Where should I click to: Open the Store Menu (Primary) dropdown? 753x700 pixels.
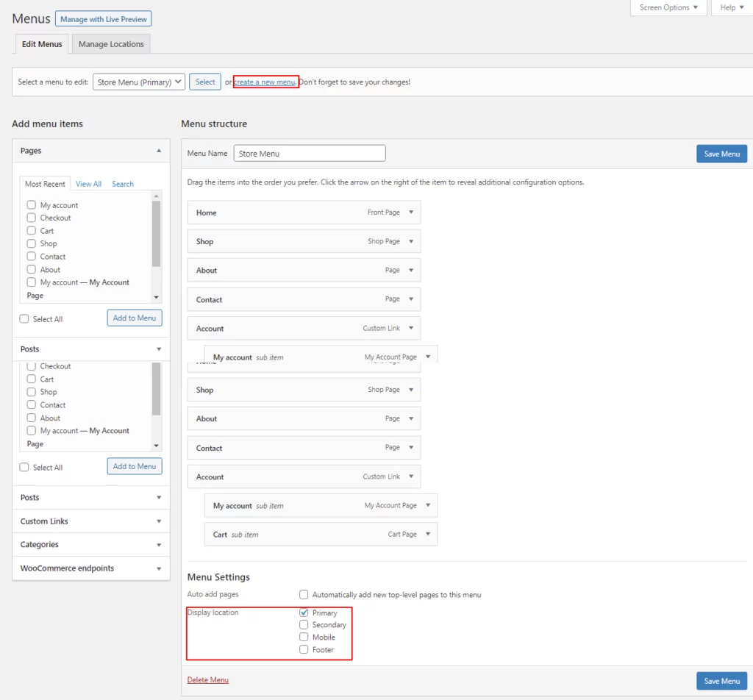coord(138,82)
